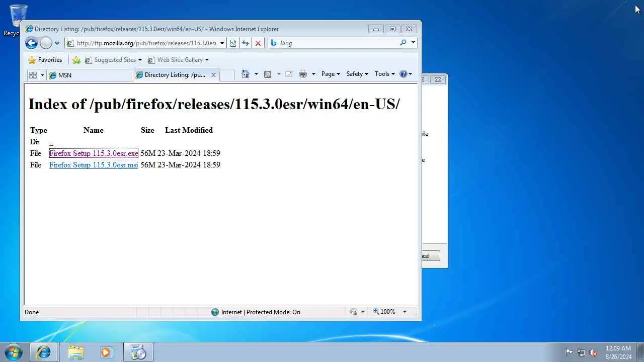Open the recent pages dropdown beside Forward
The width and height of the screenshot is (644, 362).
click(57, 43)
